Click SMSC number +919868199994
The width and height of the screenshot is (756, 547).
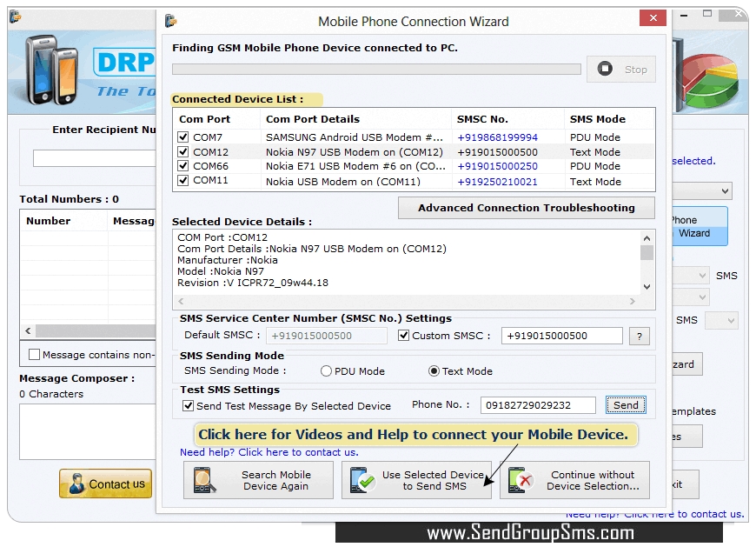point(497,137)
